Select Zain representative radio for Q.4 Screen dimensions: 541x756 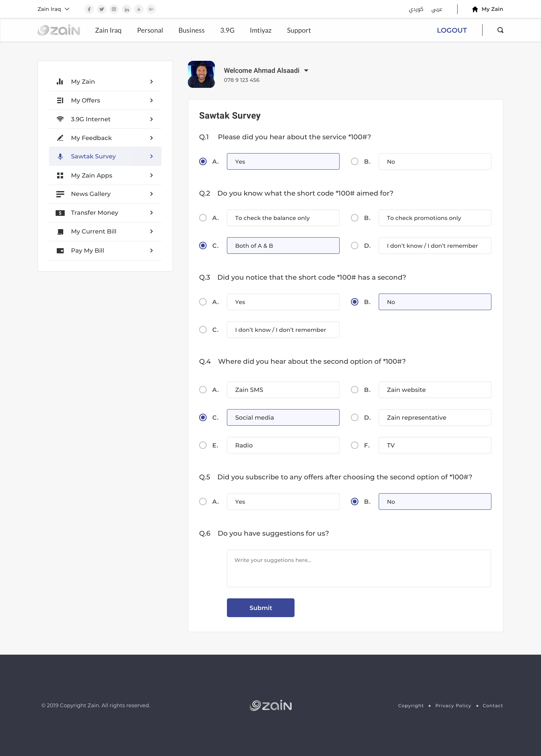click(354, 418)
